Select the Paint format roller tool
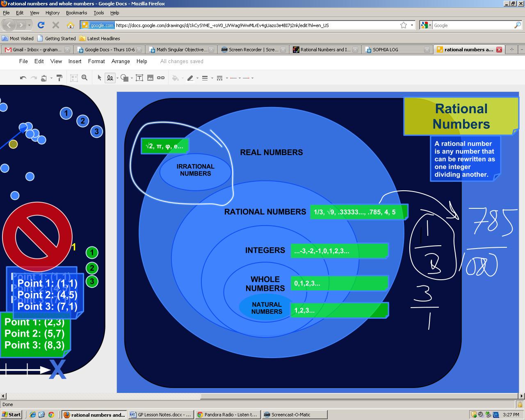This screenshot has width=525, height=420. [59, 78]
